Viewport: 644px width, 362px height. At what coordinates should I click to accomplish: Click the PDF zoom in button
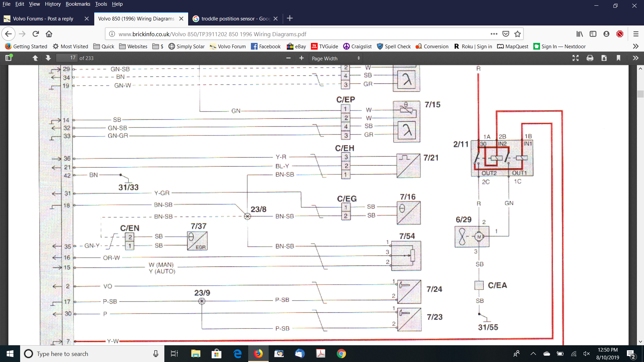point(301,58)
